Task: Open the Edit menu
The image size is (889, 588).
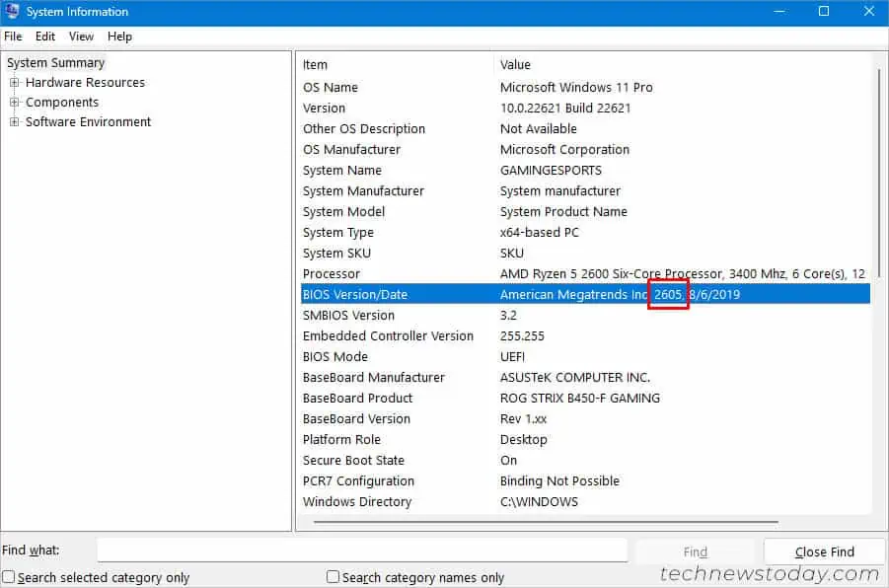Action: point(44,37)
